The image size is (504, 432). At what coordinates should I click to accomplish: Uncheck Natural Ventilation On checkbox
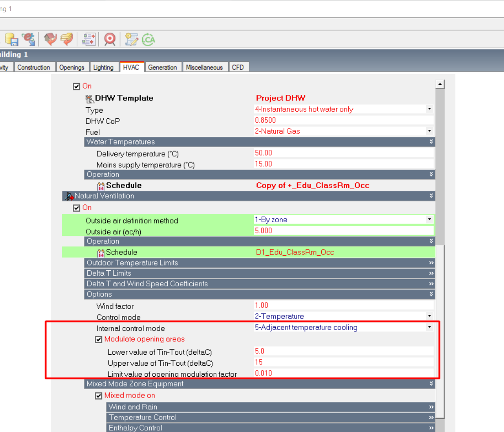click(x=76, y=208)
